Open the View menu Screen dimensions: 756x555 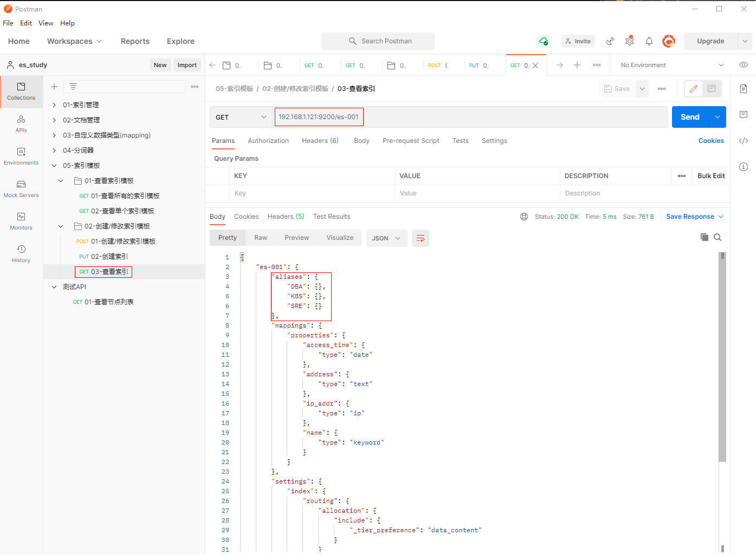(46, 23)
